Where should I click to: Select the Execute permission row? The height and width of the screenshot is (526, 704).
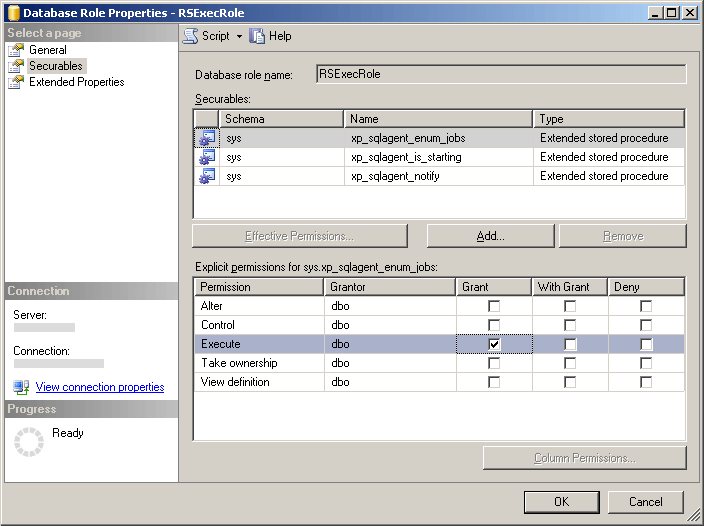pyautogui.click(x=439, y=344)
